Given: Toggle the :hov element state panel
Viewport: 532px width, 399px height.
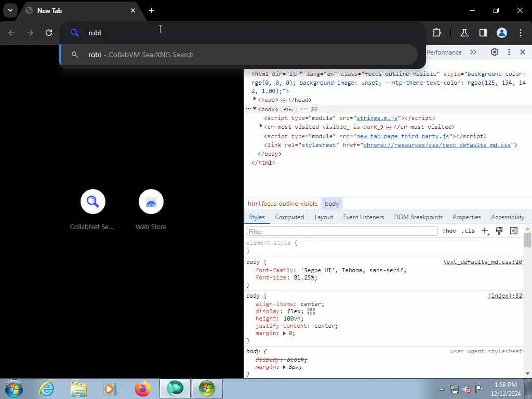Looking at the screenshot, I should tap(449, 231).
